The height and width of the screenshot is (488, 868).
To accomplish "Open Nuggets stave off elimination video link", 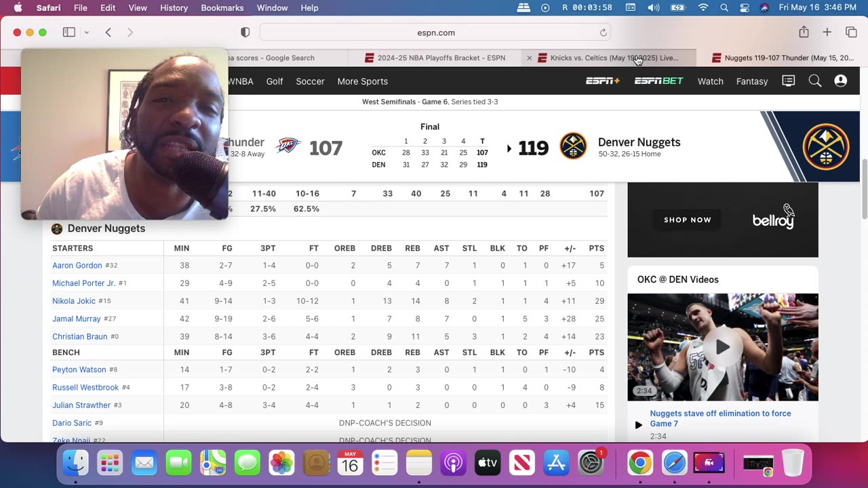I will pyautogui.click(x=720, y=418).
